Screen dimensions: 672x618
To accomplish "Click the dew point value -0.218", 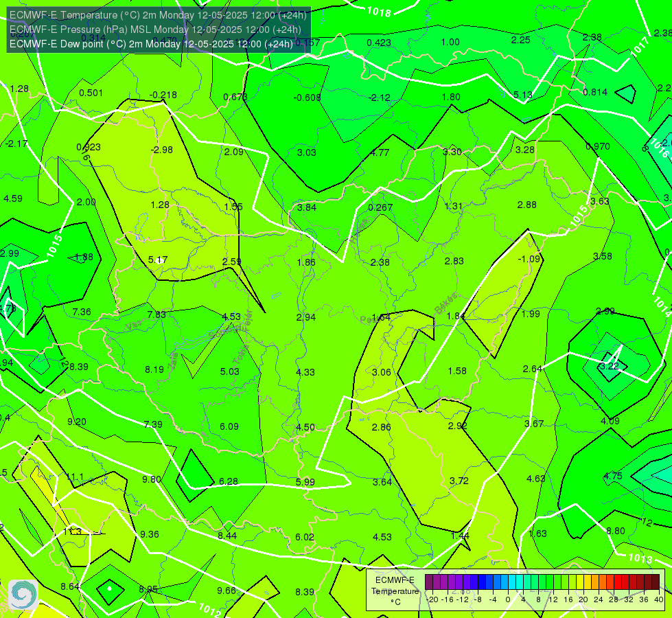I will point(163,95).
